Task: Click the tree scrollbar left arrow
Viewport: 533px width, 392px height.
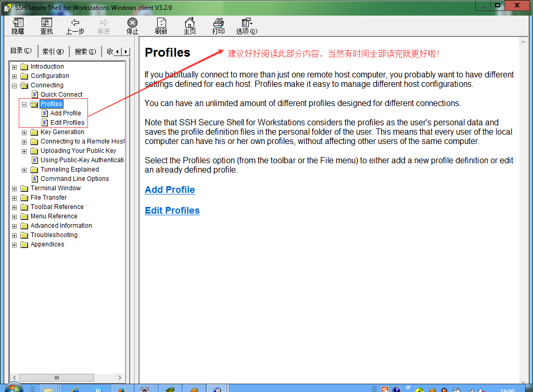Action: (14, 378)
